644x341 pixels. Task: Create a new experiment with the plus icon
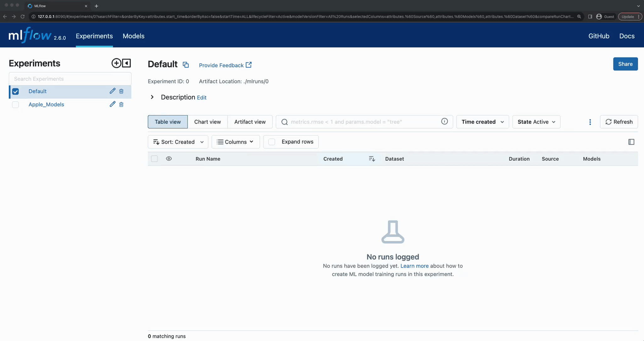coord(116,63)
